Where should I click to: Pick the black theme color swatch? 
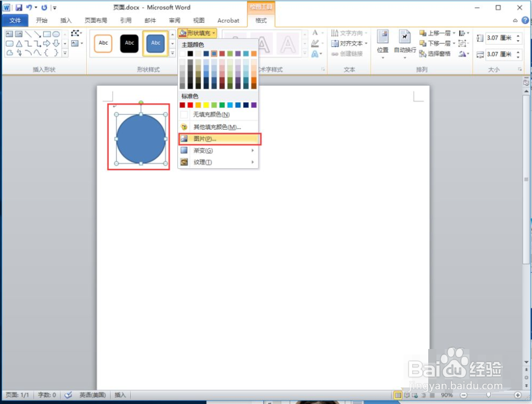point(191,53)
